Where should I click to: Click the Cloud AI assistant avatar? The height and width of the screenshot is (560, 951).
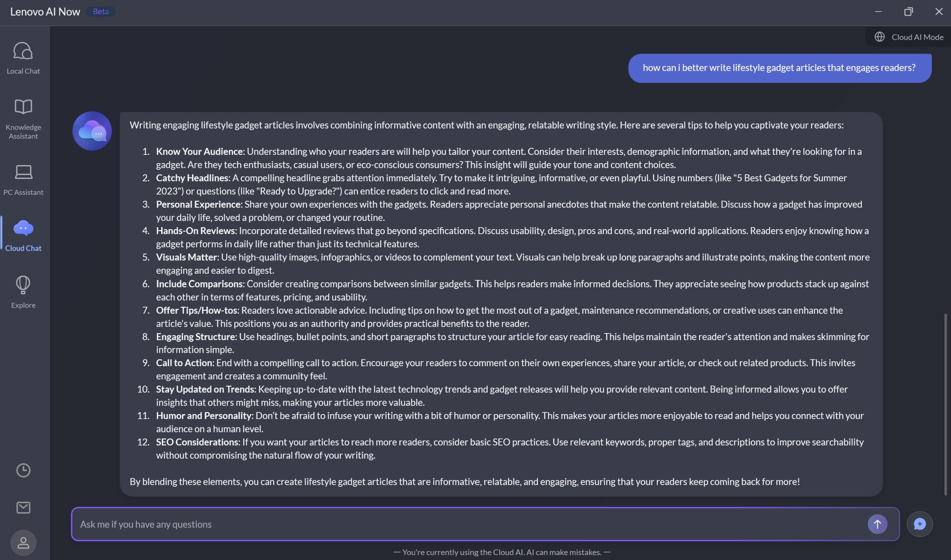(92, 131)
